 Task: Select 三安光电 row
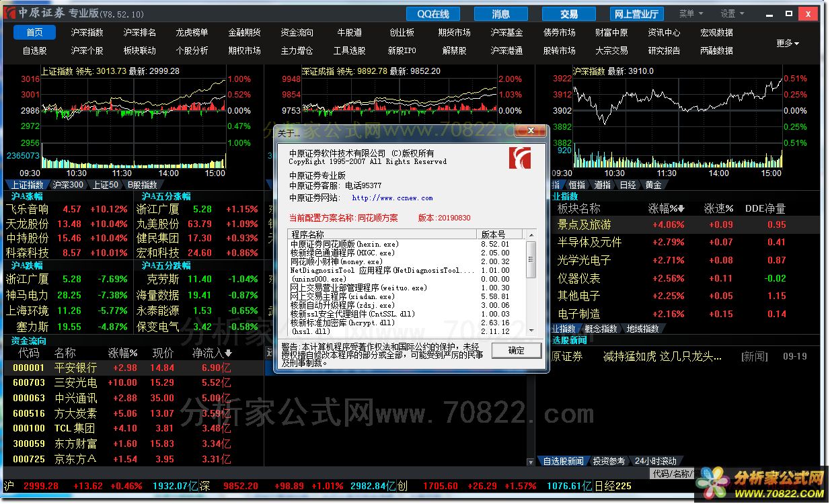point(133,382)
